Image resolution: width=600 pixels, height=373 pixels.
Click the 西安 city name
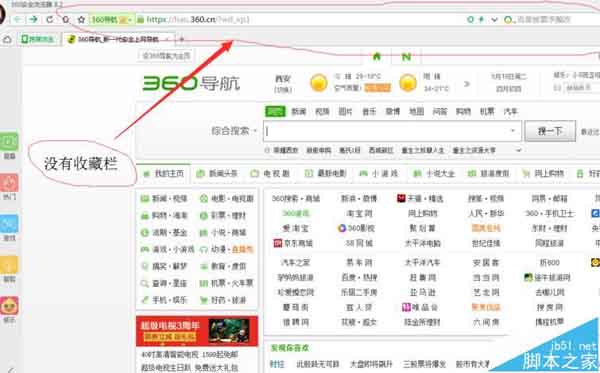click(x=283, y=79)
